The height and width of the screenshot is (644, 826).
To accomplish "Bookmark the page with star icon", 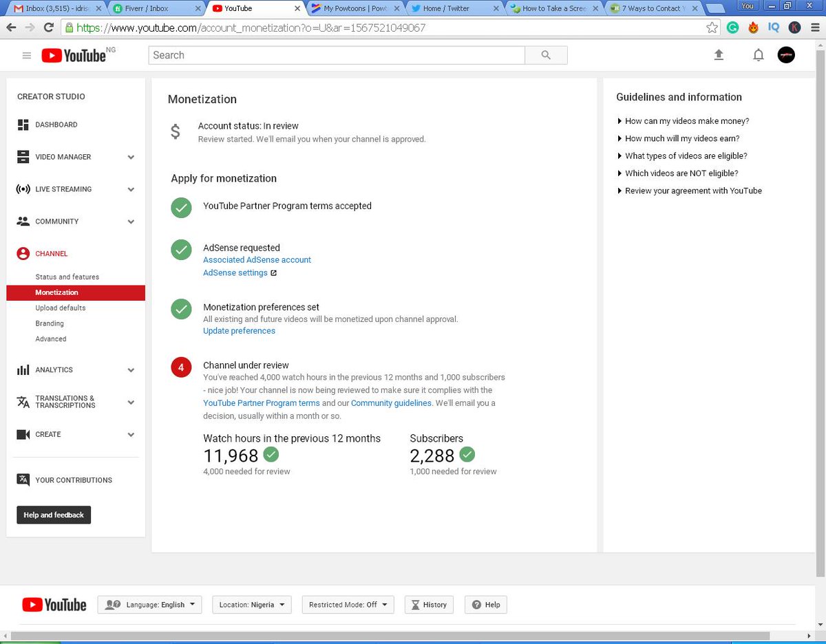I will (x=712, y=28).
